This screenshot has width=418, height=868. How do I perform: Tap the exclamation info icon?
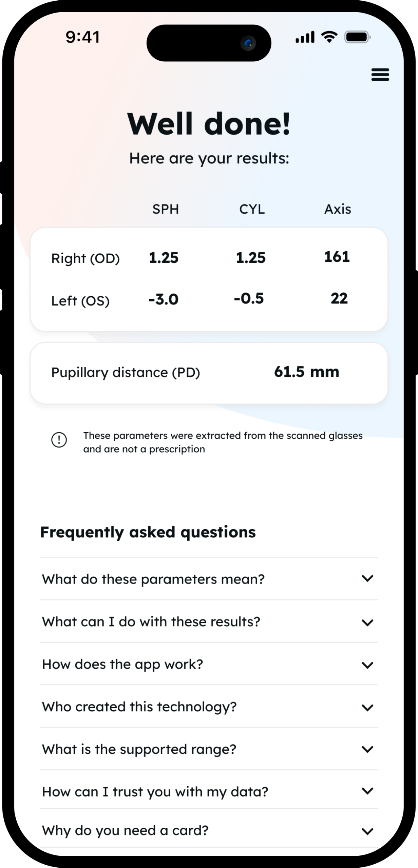tap(59, 440)
